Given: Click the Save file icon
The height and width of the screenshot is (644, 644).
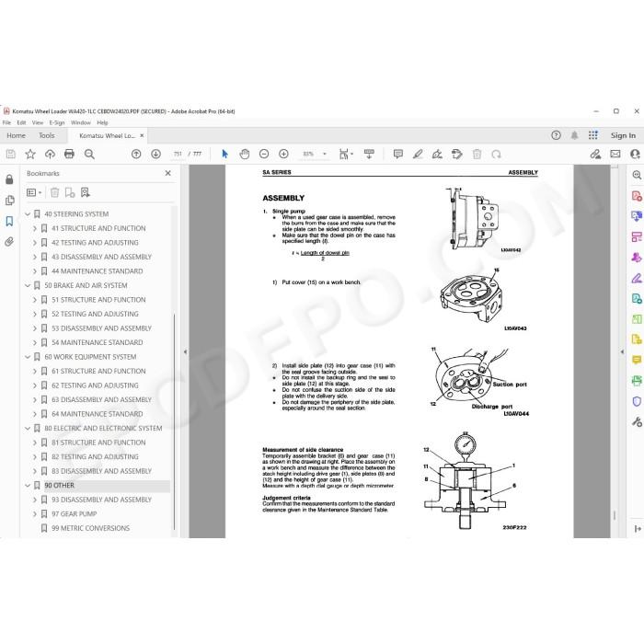Looking at the screenshot, I should click(x=11, y=154).
